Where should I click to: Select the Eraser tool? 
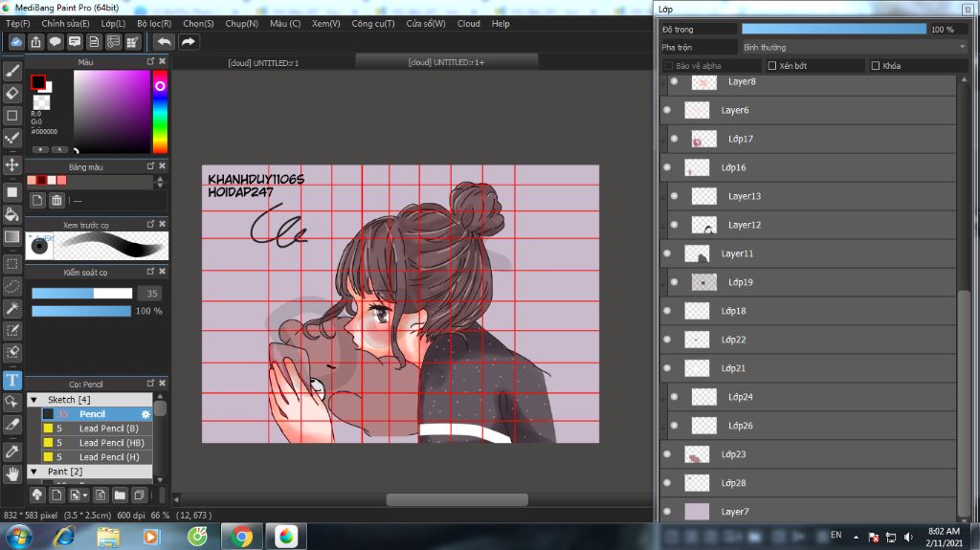[11, 94]
